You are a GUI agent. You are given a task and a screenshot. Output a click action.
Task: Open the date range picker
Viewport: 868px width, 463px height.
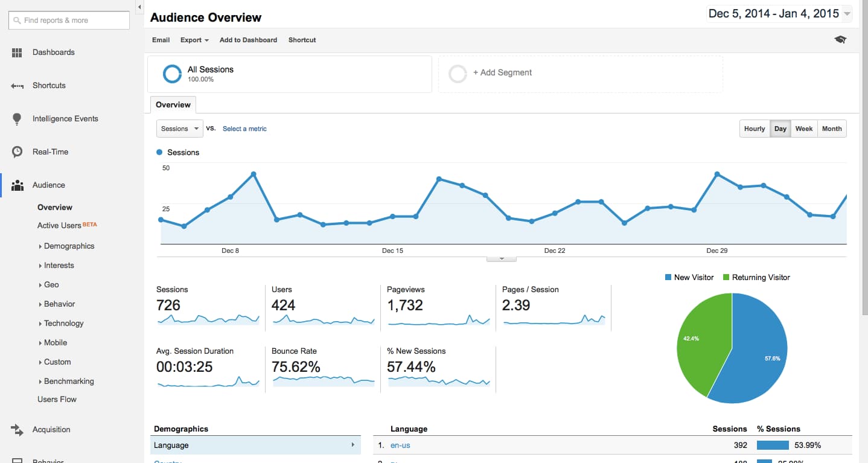[x=779, y=14]
